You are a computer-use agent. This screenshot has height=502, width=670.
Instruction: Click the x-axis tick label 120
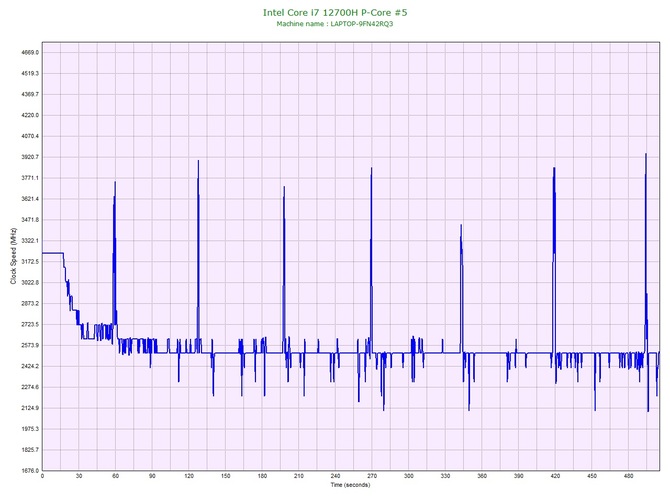(189, 476)
